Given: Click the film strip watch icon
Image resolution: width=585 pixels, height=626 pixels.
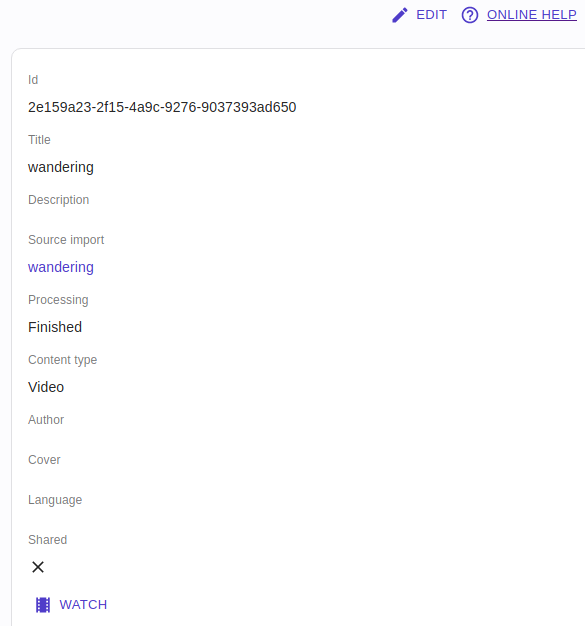Looking at the screenshot, I should (x=43, y=605).
